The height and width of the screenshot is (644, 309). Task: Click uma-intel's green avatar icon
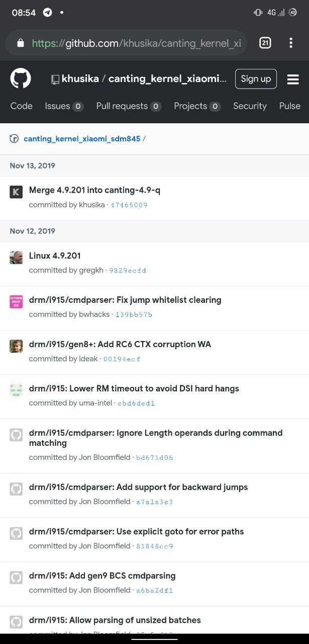[x=16, y=390]
